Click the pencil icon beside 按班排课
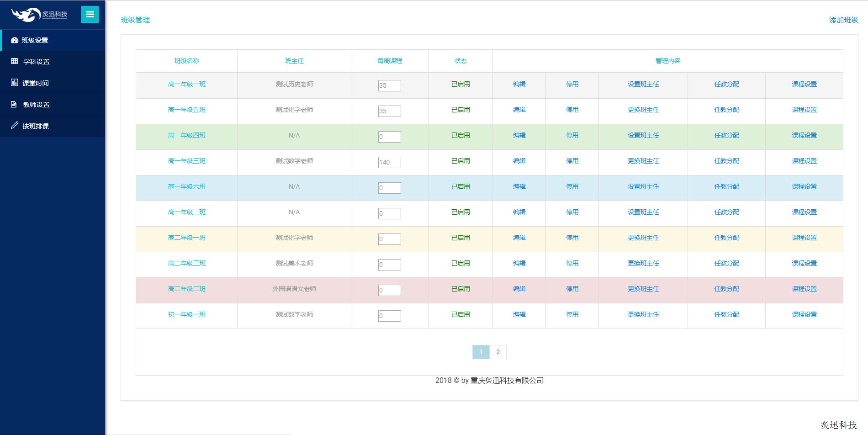Screen dimensions: 868x435 tap(15, 126)
